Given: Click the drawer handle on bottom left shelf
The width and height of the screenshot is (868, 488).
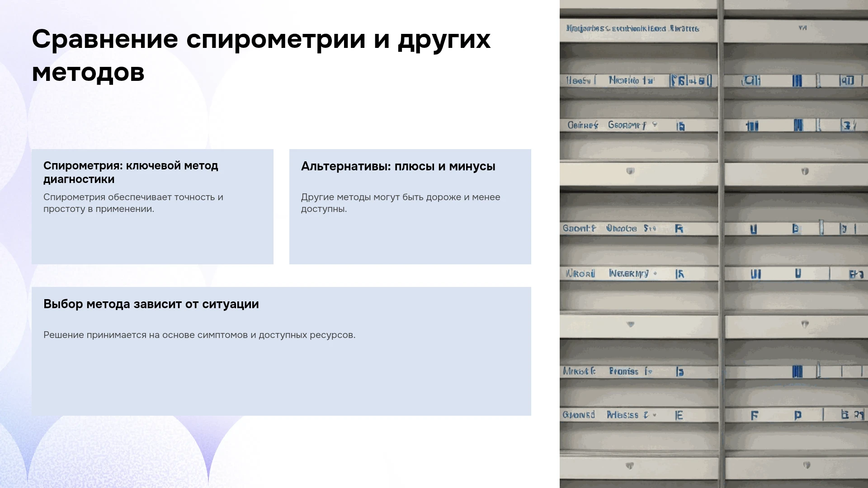Looking at the screenshot, I should click(629, 466).
